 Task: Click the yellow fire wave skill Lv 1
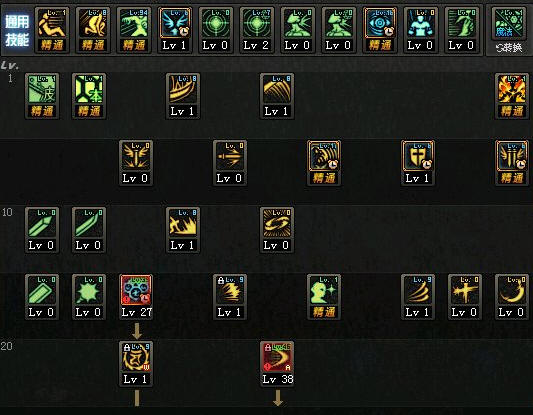pos(183,230)
